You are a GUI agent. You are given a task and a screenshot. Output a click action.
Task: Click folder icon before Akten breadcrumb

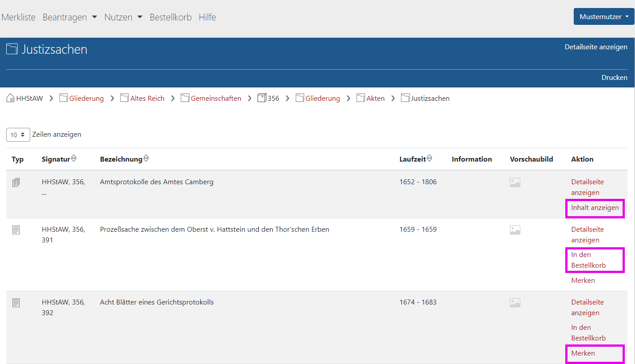[361, 98]
